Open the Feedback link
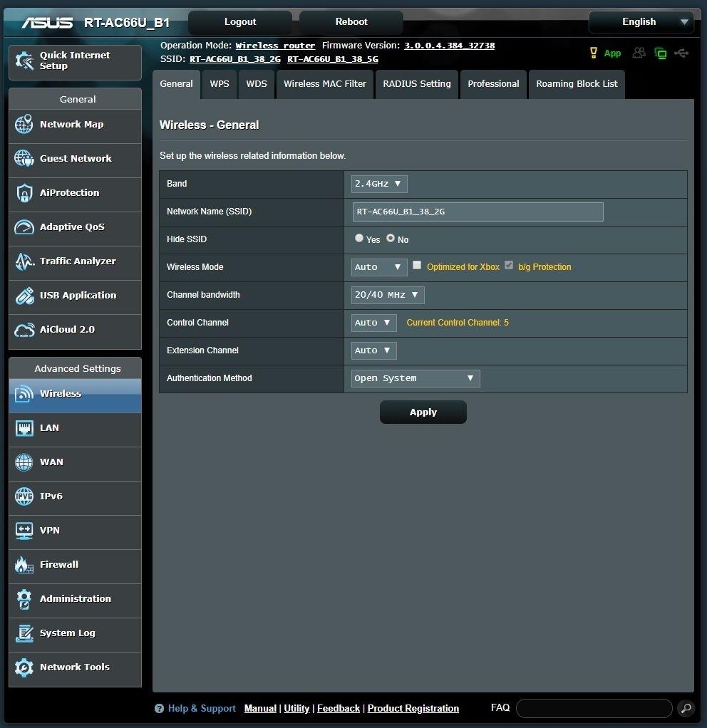Screen dimensions: 707x728 pos(338,709)
